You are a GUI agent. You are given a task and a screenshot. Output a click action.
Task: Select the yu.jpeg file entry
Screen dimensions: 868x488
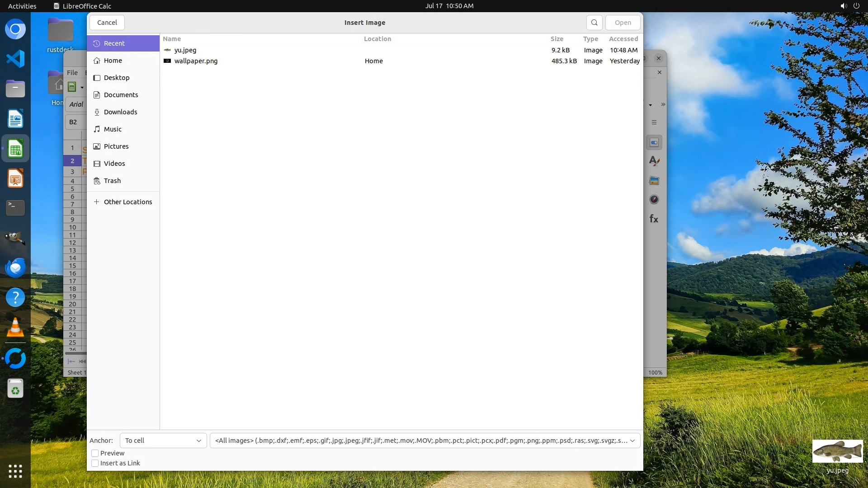[x=185, y=50]
